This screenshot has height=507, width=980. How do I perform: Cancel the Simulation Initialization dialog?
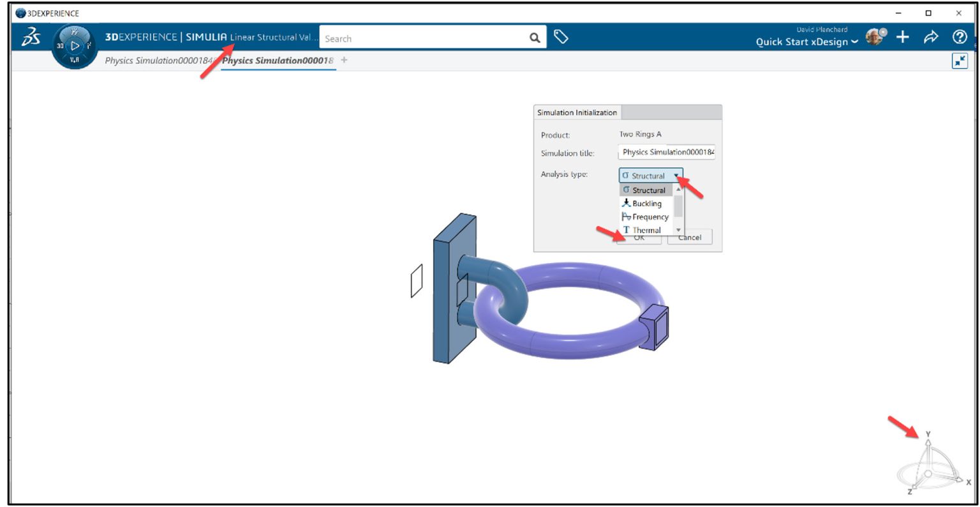(690, 237)
